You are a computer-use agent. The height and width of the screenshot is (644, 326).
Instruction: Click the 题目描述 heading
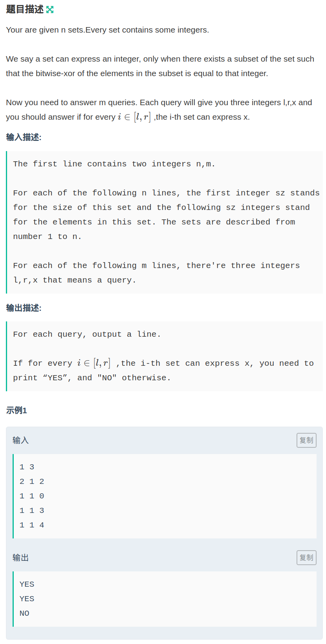pyautogui.click(x=25, y=9)
